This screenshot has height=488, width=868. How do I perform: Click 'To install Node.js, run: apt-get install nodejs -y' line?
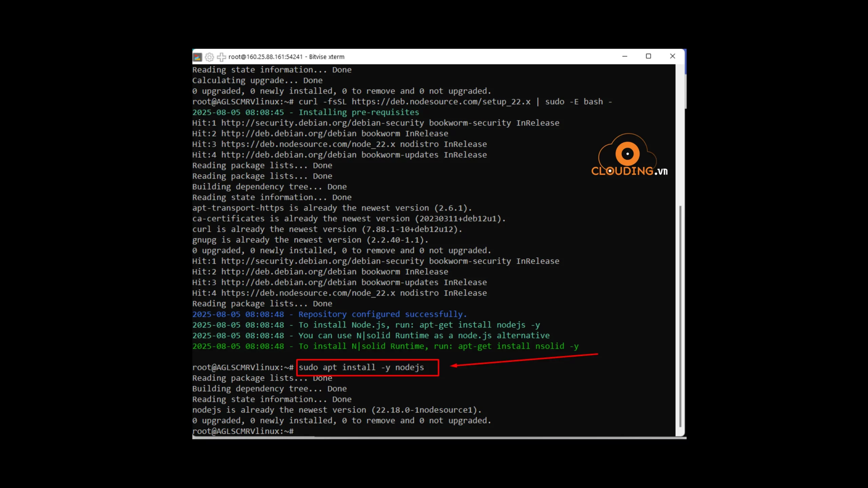366,325
